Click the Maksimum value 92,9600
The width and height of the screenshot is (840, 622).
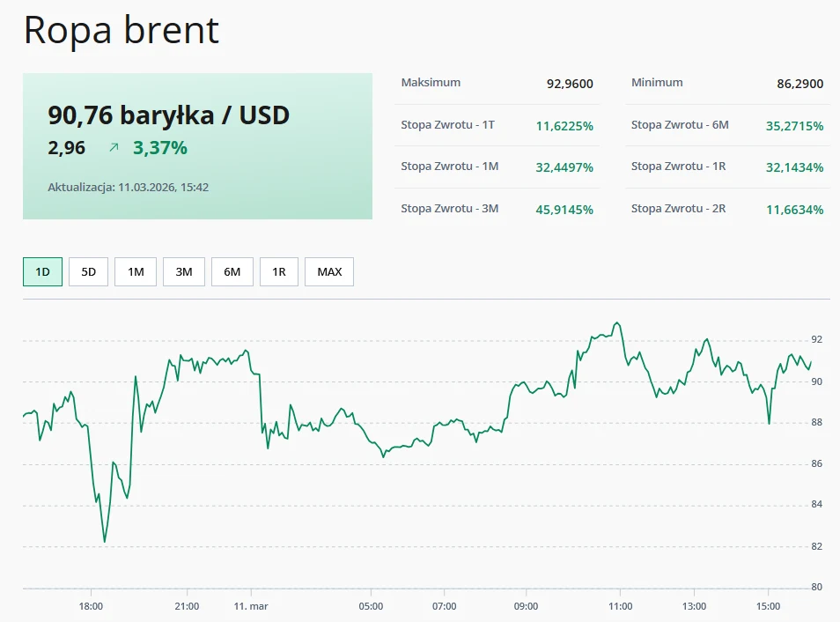[568, 83]
